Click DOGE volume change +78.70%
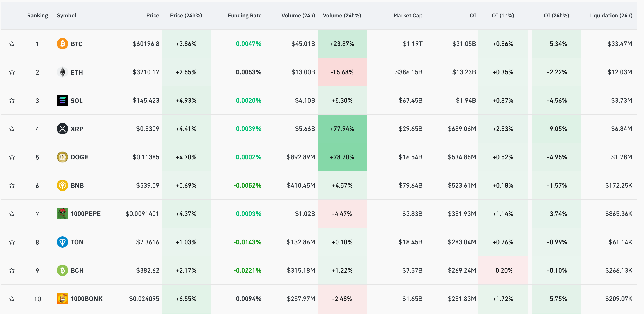Viewport: 644px width, 314px height. click(342, 157)
